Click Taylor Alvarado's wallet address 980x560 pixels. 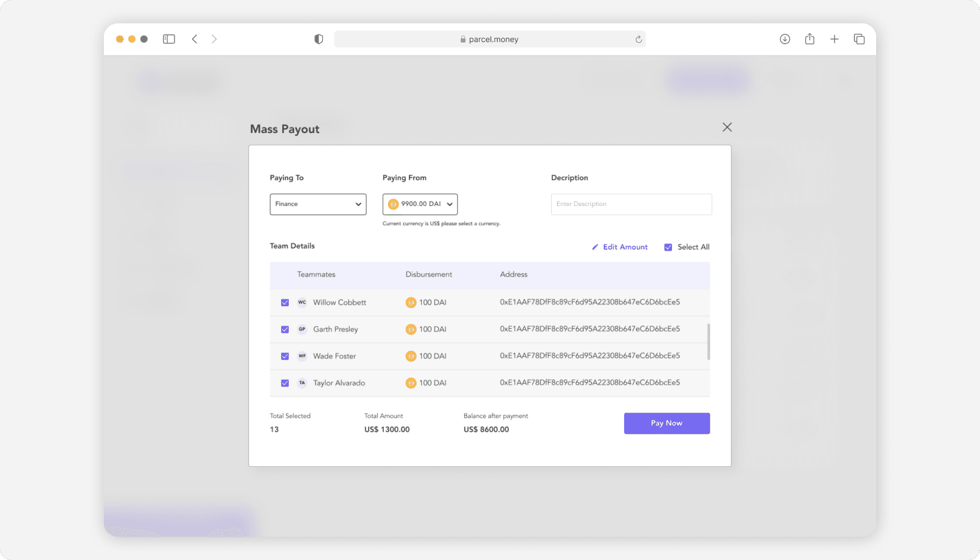click(x=590, y=383)
